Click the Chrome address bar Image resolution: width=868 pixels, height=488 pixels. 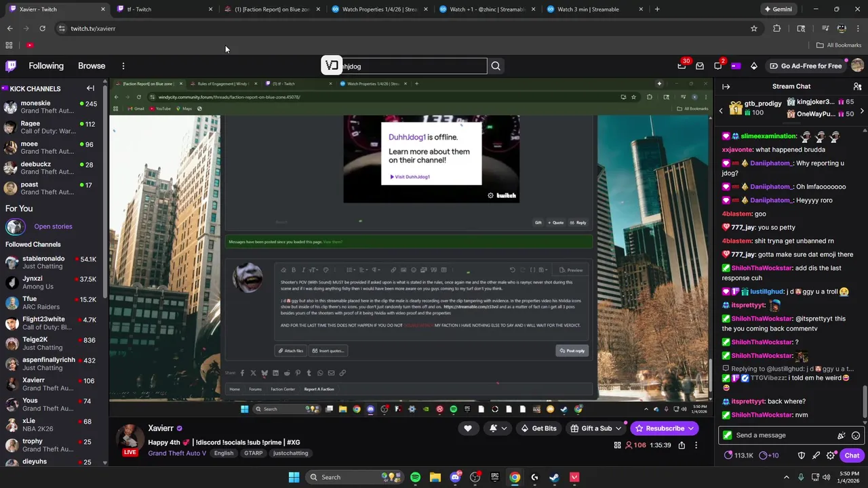click(x=407, y=28)
